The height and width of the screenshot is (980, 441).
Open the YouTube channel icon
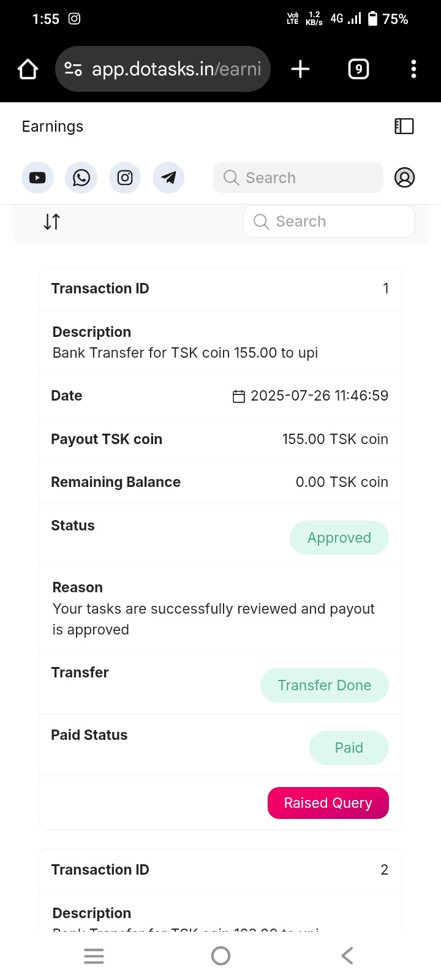point(37,178)
